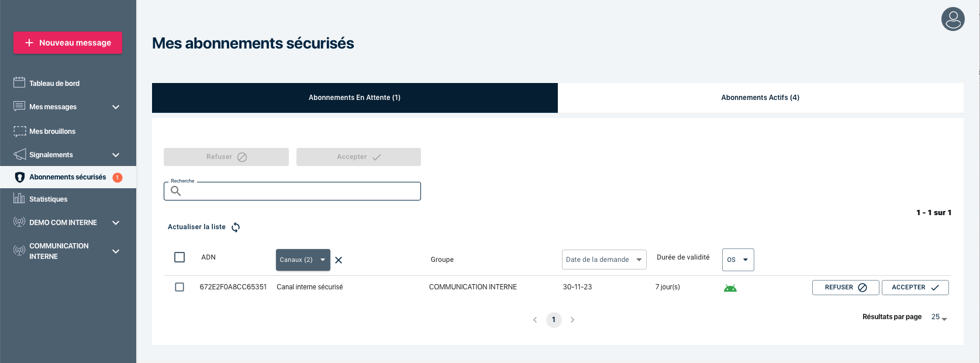Image resolution: width=980 pixels, height=363 pixels.
Task: Switch to Abonnements Actifs (4) tab
Action: pyautogui.click(x=760, y=98)
